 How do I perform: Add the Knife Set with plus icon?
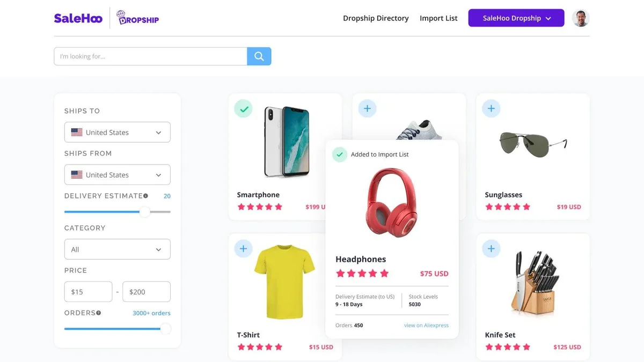pyautogui.click(x=491, y=248)
